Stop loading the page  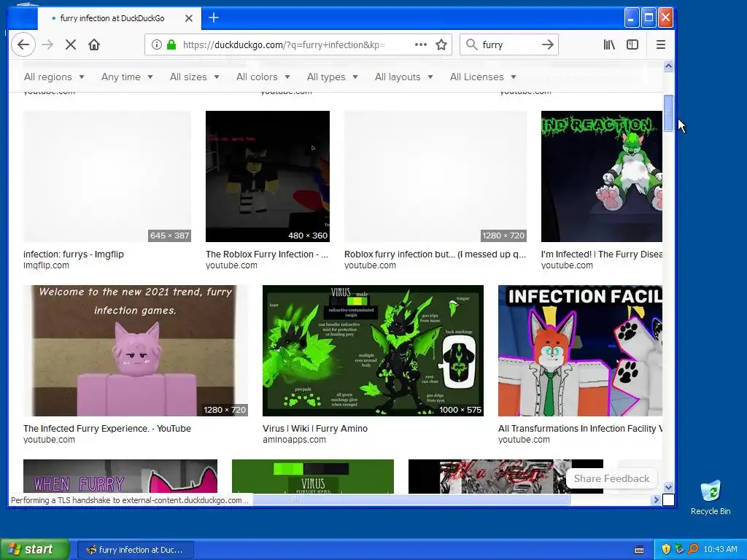[71, 44]
